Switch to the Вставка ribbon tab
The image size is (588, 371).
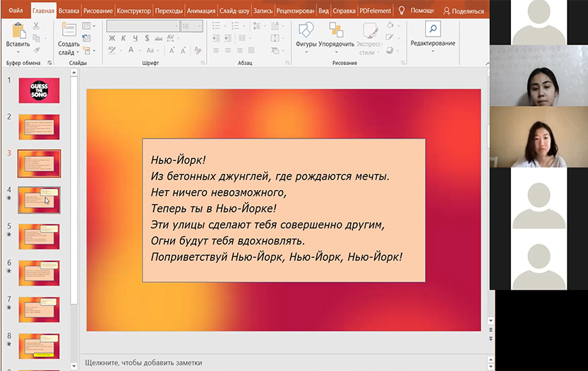click(x=68, y=11)
